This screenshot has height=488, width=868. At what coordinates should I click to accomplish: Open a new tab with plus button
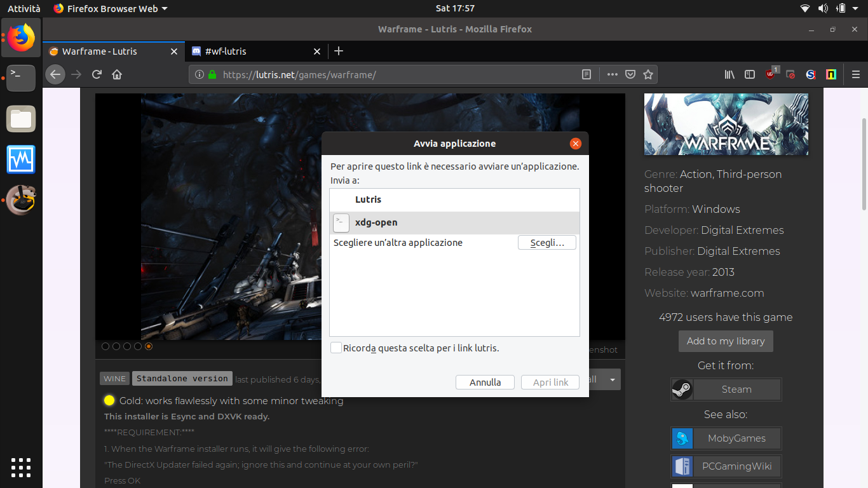339,51
